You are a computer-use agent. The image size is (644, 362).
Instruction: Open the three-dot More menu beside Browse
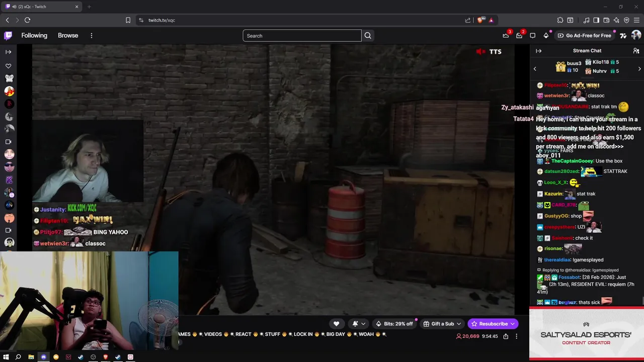click(x=92, y=36)
